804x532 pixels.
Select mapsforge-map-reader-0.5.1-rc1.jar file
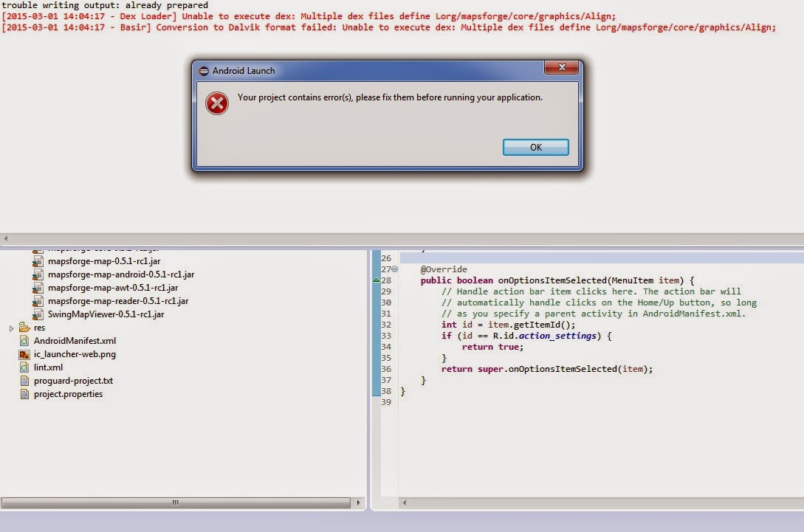point(118,301)
